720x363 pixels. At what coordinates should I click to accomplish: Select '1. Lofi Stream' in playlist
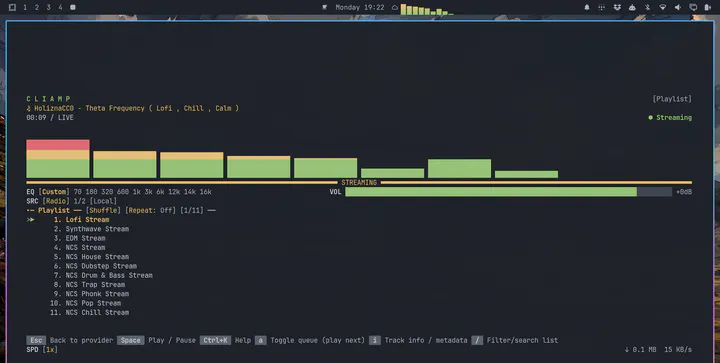(81, 220)
